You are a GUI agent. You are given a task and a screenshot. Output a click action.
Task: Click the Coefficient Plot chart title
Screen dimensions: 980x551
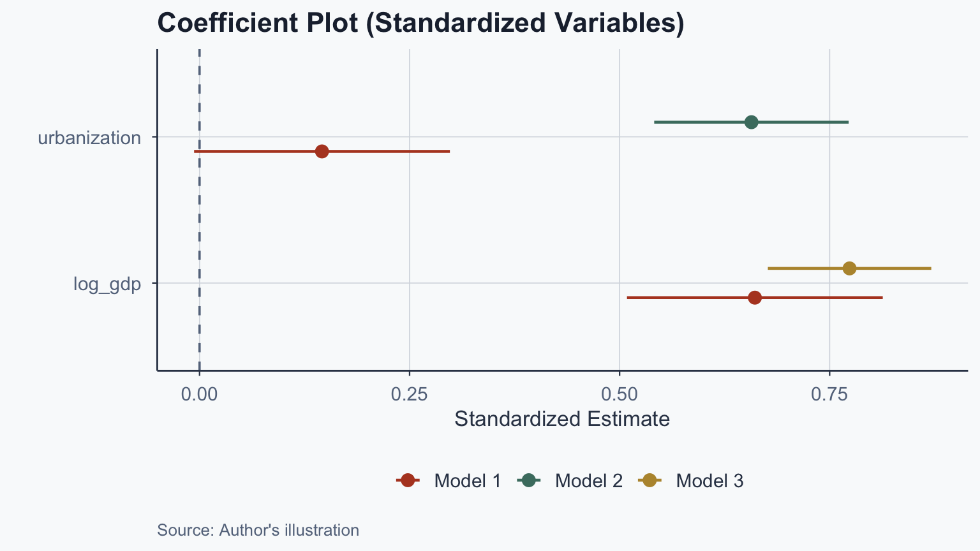click(x=420, y=23)
